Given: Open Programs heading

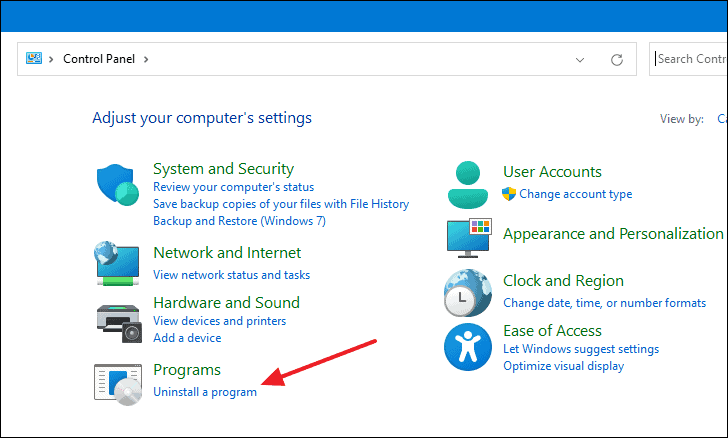Looking at the screenshot, I should pyautogui.click(x=187, y=370).
